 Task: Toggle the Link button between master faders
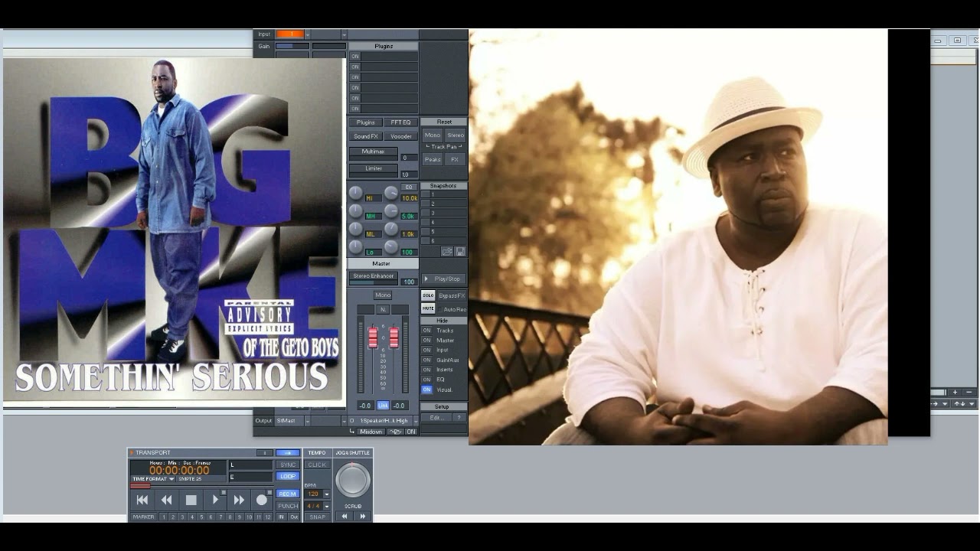pos(383,406)
